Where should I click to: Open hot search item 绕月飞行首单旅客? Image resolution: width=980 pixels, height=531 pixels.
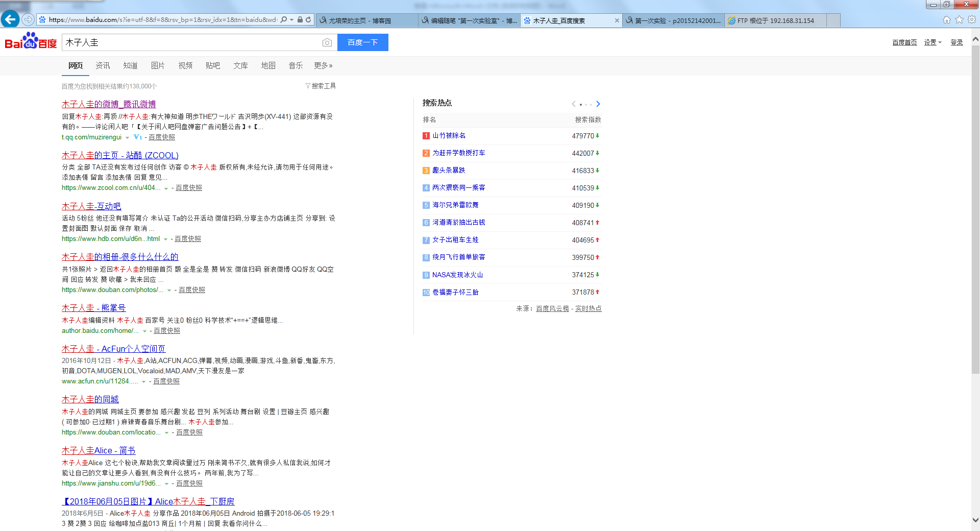click(459, 257)
